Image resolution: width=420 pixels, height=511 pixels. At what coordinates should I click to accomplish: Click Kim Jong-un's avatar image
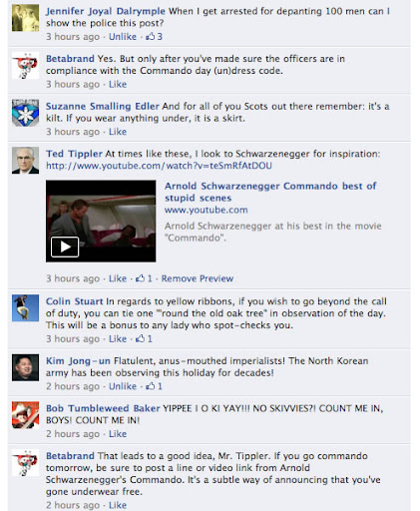click(25, 367)
